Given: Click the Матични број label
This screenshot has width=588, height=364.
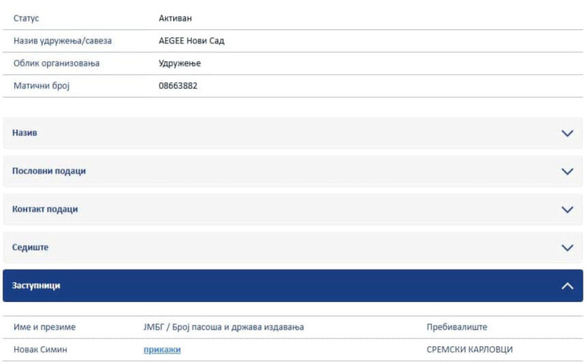Looking at the screenshot, I should 41,86.
